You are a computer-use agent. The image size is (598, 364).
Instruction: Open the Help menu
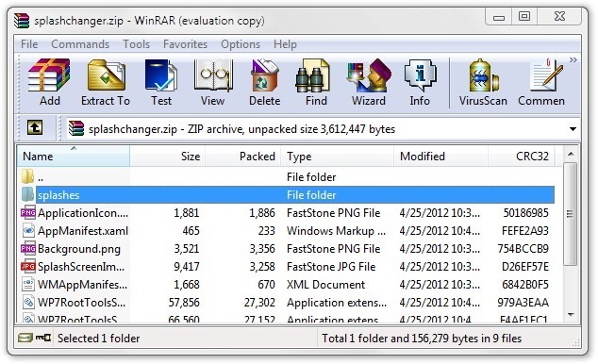[x=285, y=44]
